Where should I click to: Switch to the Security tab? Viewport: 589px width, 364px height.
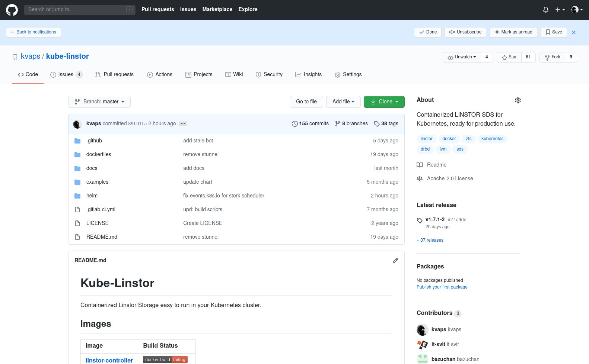point(269,75)
